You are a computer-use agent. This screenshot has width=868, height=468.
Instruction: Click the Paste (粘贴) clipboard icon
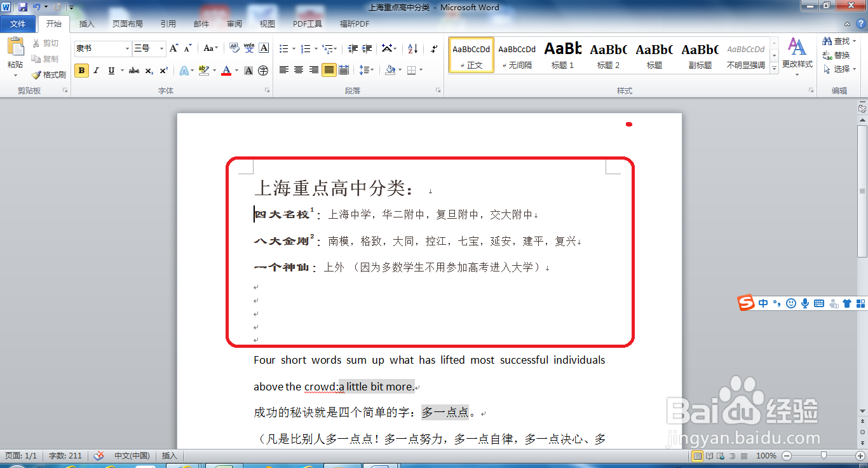click(15, 46)
